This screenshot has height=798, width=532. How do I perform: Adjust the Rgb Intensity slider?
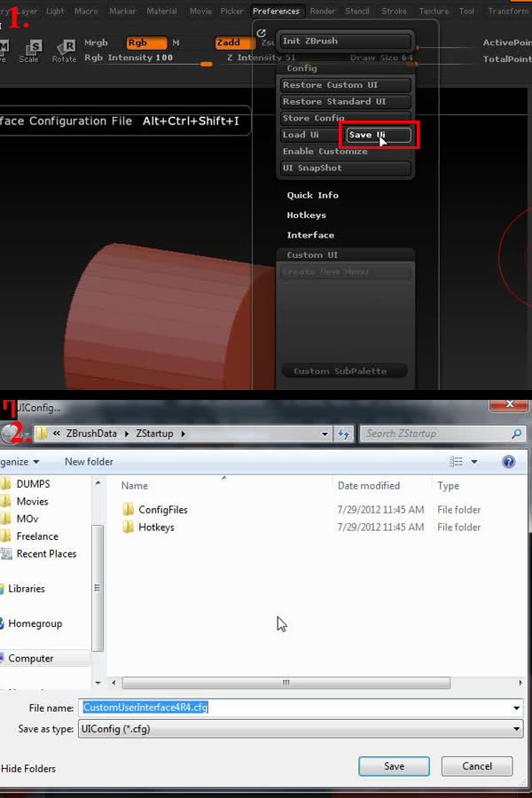point(148,60)
